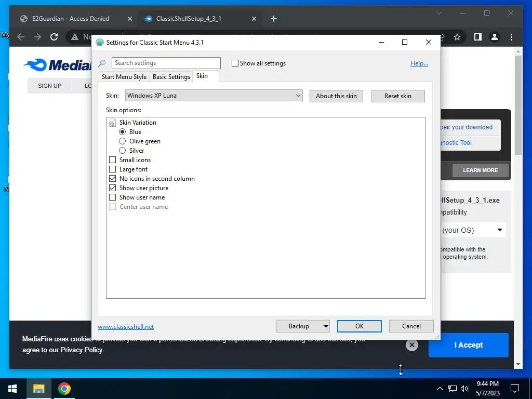Enable the Small icons checkbox
Screen dimensions: 532x399
pos(113,160)
